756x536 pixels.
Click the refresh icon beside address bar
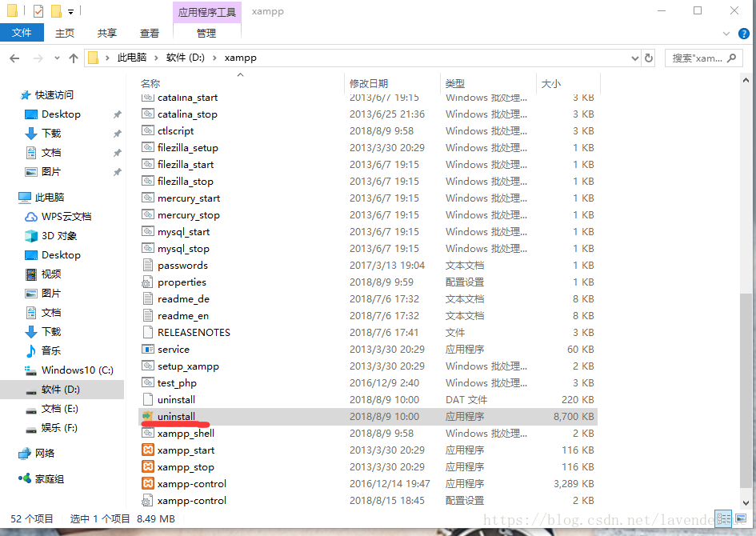tap(649, 58)
